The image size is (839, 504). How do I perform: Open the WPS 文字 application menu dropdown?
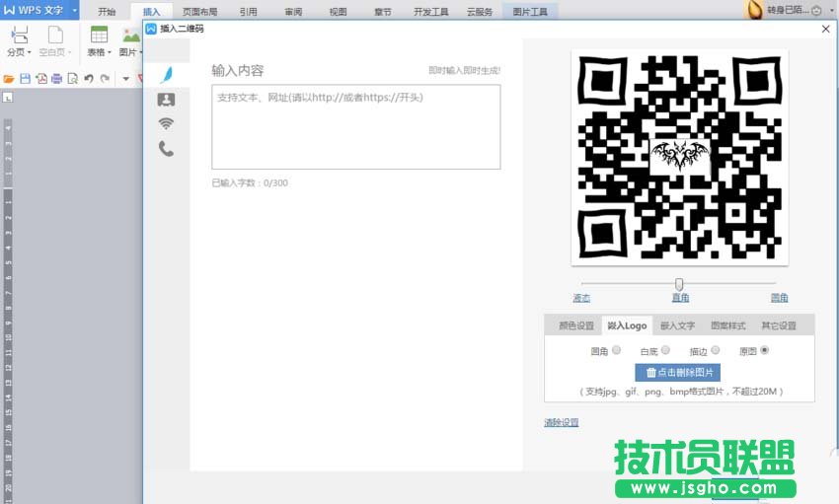click(74, 10)
